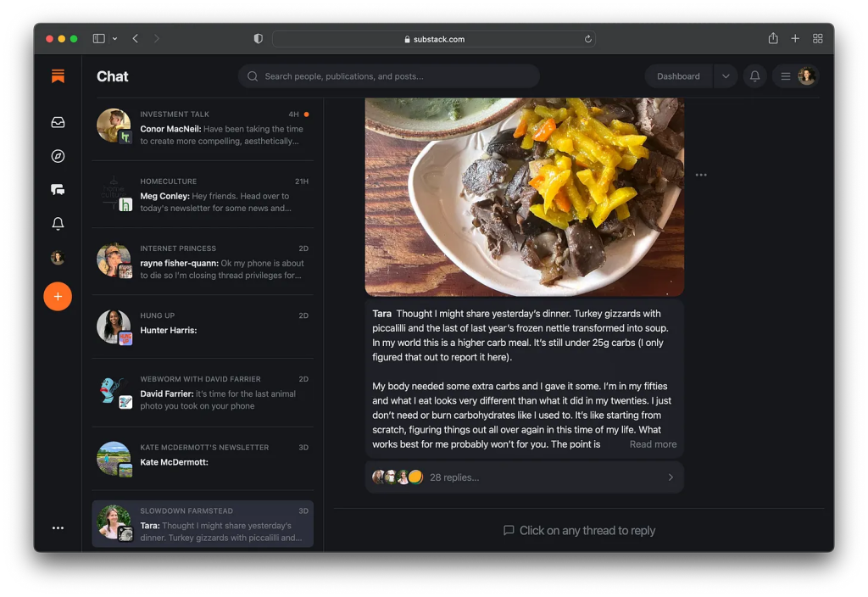Open the Safari sidebar dropdown arrow
Viewport: 868px width, 597px height.
(115, 38)
